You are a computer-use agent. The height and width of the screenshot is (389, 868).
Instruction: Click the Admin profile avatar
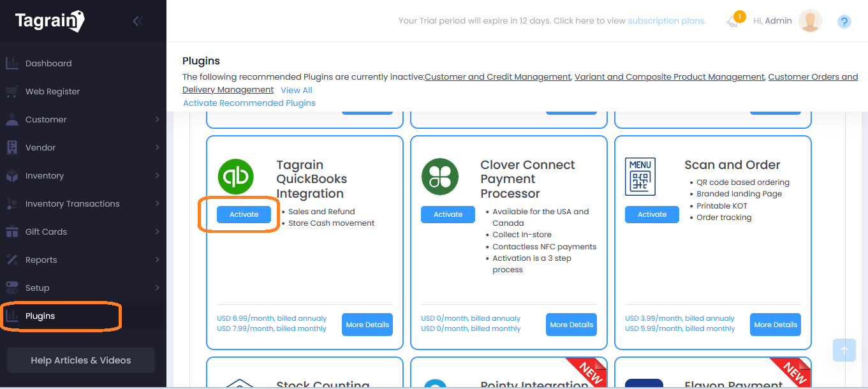click(810, 21)
